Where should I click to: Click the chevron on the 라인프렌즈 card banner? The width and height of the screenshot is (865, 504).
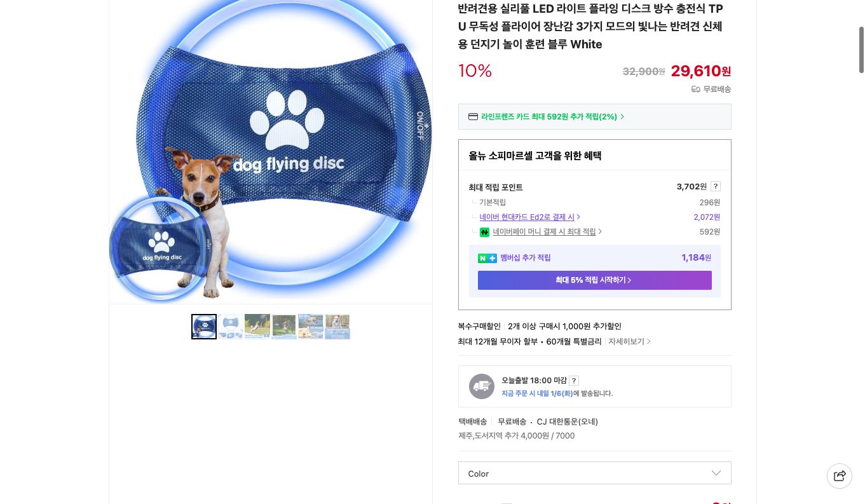click(622, 116)
